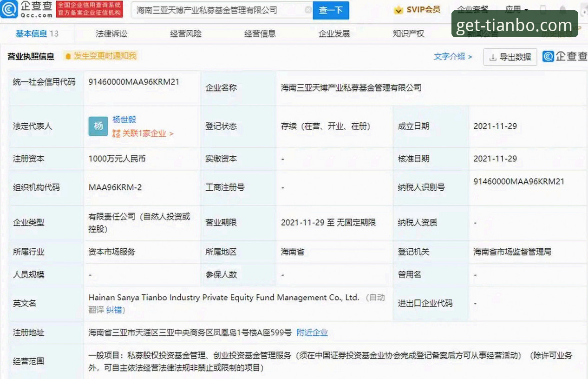Open notifications bell in top header

(x=562, y=10)
